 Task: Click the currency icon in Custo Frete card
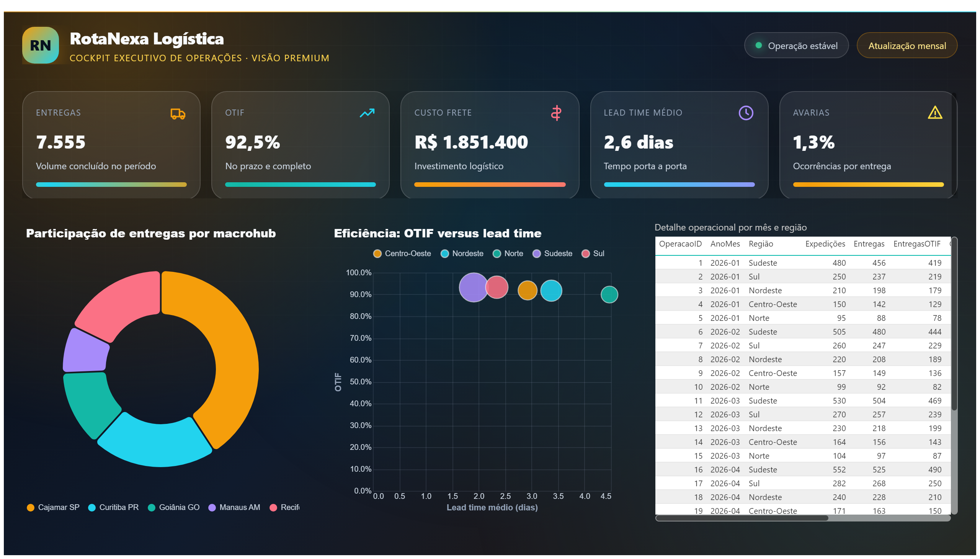click(x=556, y=113)
